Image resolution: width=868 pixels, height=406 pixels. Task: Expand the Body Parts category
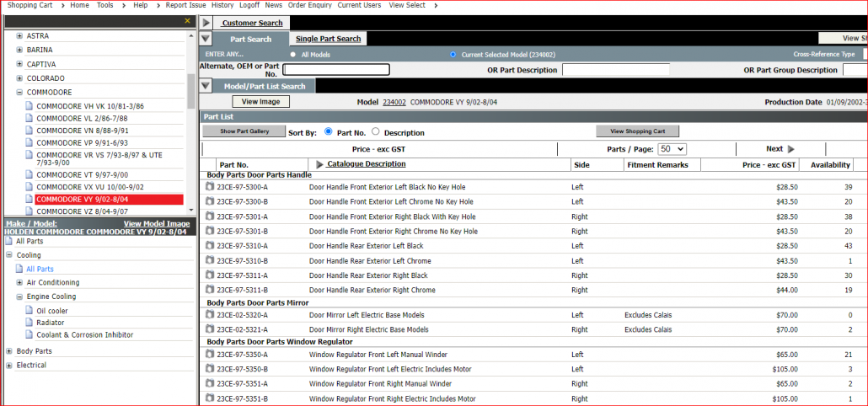(x=9, y=351)
